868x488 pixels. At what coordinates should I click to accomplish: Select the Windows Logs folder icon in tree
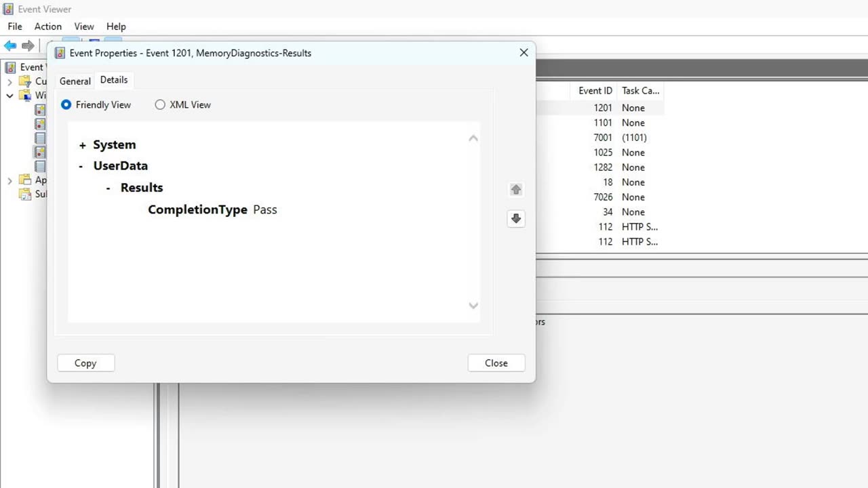(x=25, y=96)
